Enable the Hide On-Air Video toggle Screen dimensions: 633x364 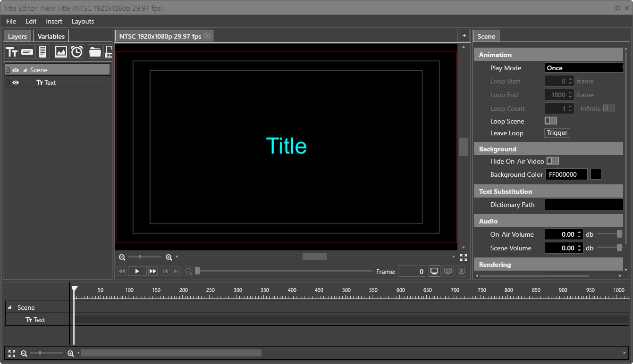point(552,161)
